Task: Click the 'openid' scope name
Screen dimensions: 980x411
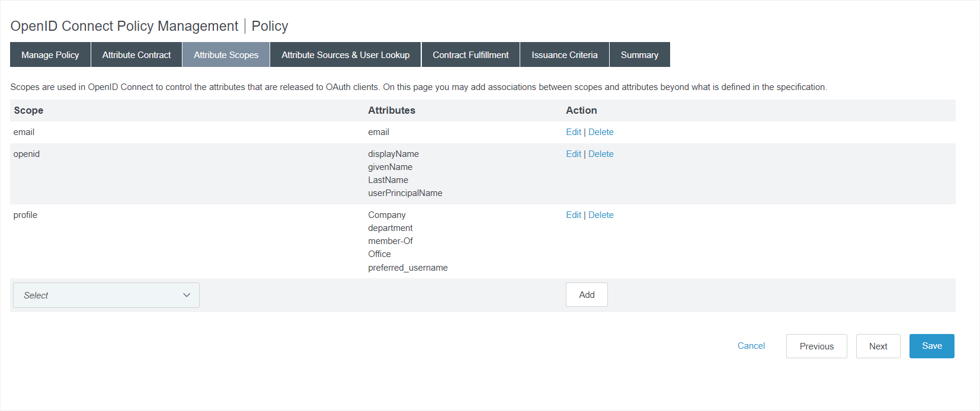Action: pos(27,154)
